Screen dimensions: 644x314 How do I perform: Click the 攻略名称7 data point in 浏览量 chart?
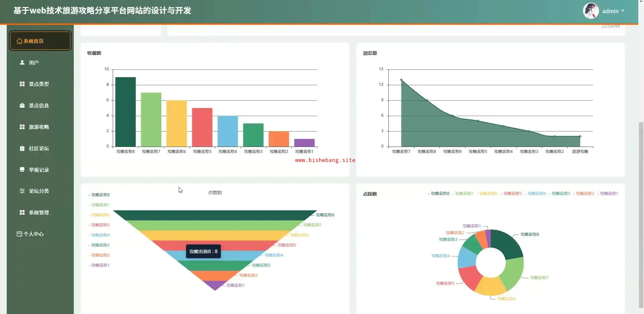(x=401, y=80)
